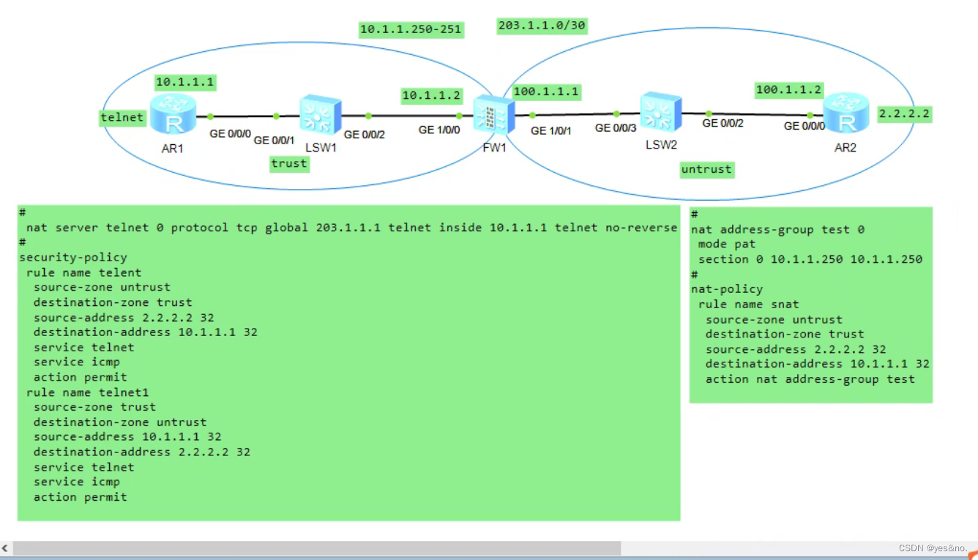The image size is (978, 560).
Task: Click the 'rule name telent' line
Action: pyautogui.click(x=83, y=272)
